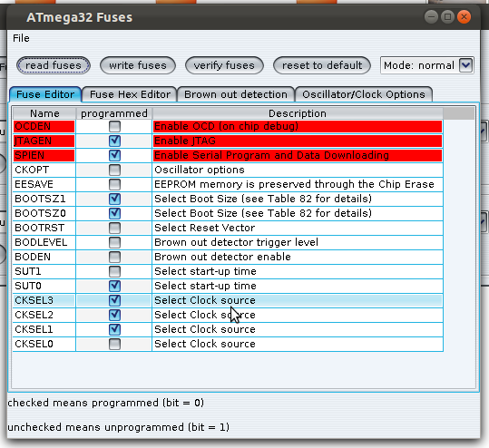
Task: Click the read fuses button
Action: 54,65
